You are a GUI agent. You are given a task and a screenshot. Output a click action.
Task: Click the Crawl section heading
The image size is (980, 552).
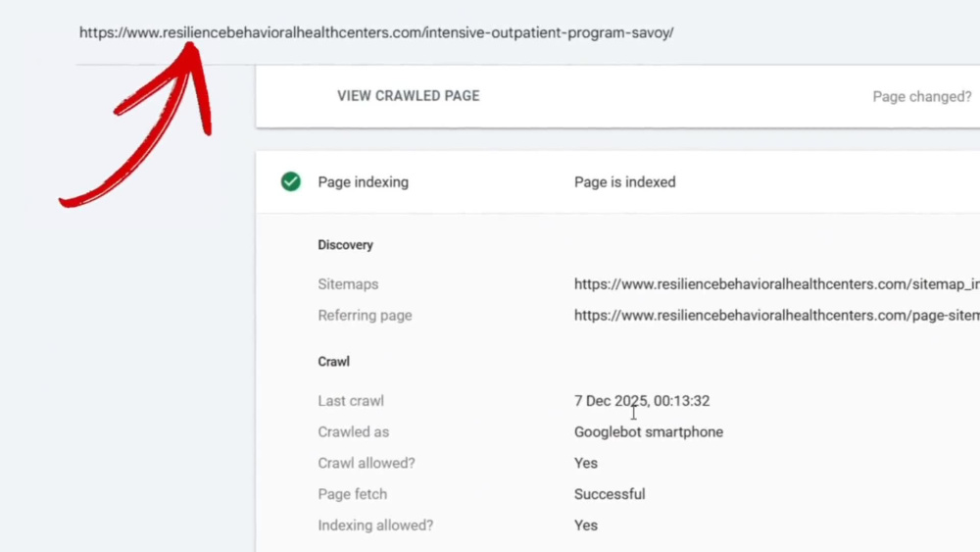334,362
